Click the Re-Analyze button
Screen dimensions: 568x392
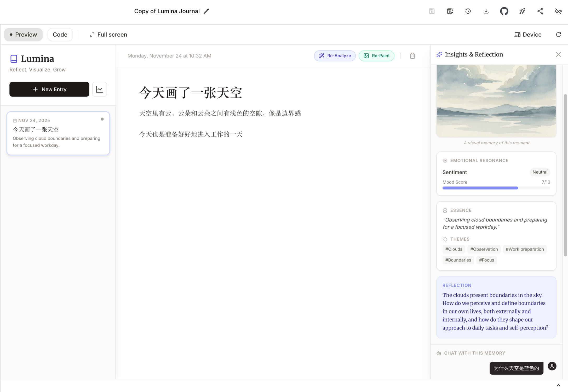pos(335,56)
